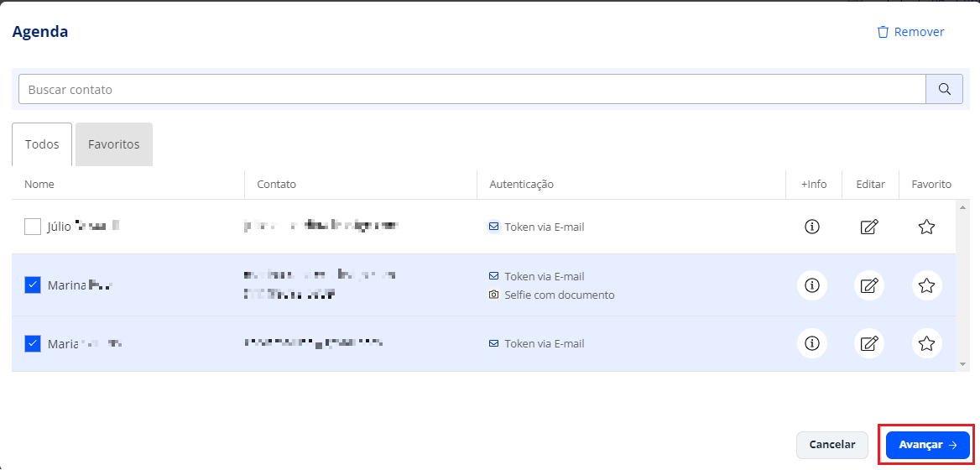Open the Favoritos tab
This screenshot has width=980, height=470.
[114, 144]
